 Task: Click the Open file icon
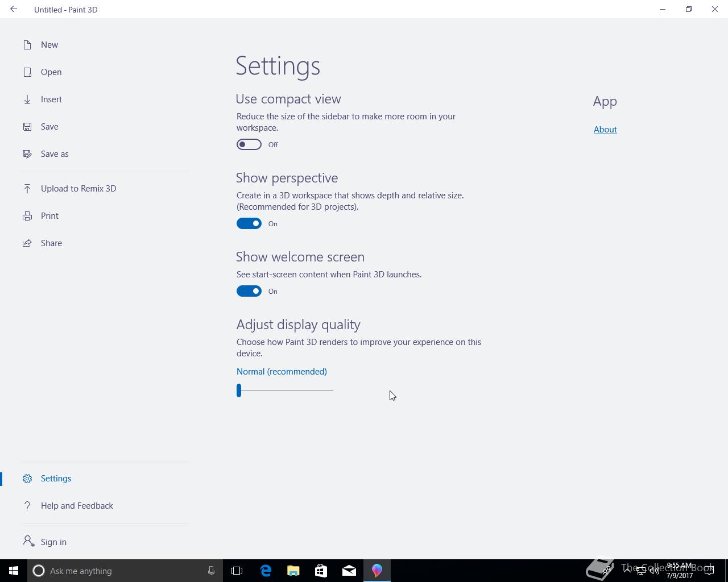(27, 72)
